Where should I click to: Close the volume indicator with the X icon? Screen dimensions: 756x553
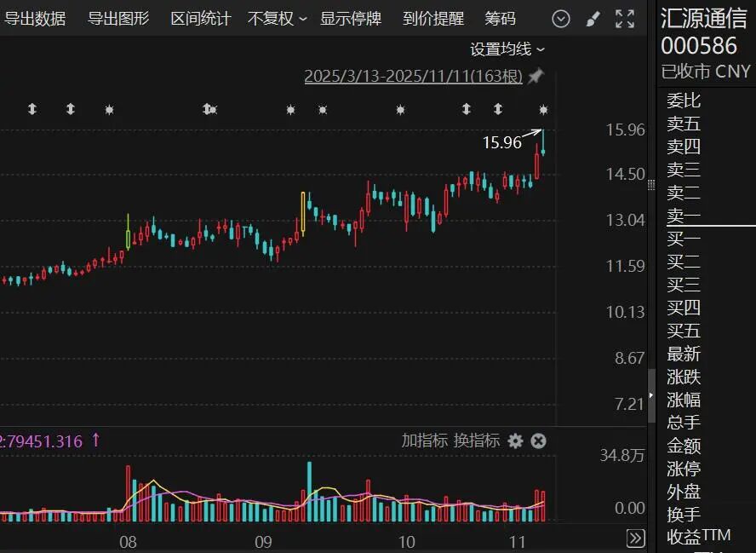539,442
